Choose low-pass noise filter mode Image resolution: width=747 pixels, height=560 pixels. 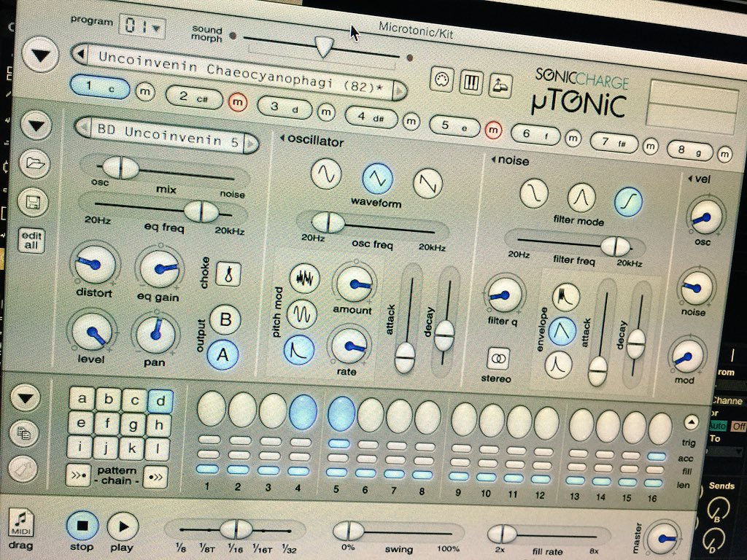click(x=533, y=193)
